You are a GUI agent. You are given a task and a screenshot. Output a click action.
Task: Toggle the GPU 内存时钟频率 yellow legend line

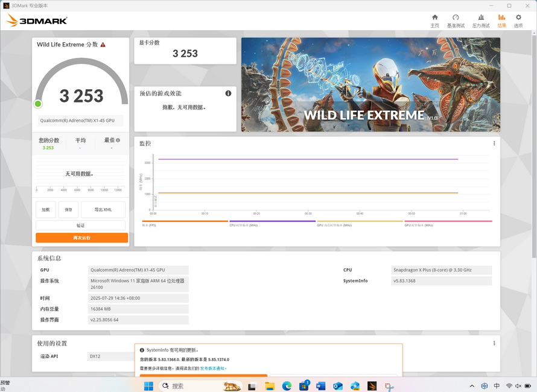(360, 222)
